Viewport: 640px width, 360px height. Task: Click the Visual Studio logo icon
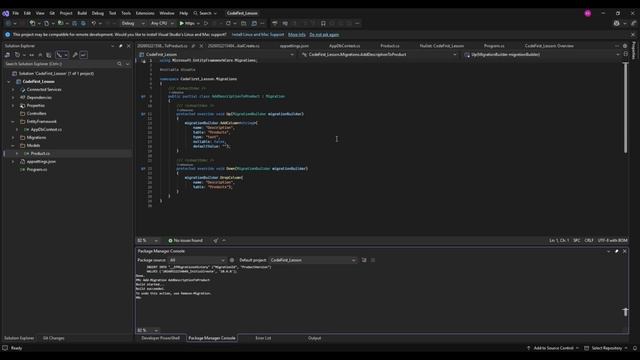pos(5,13)
